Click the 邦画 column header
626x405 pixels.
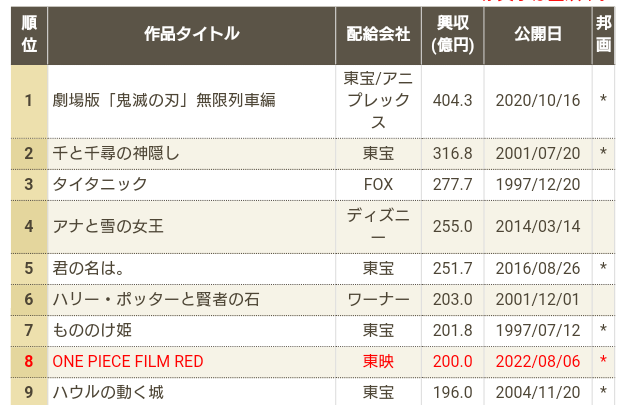(x=603, y=33)
